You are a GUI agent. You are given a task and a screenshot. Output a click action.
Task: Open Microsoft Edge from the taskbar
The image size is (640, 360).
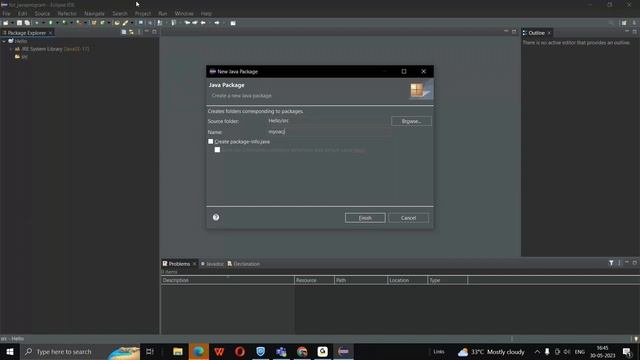199,351
